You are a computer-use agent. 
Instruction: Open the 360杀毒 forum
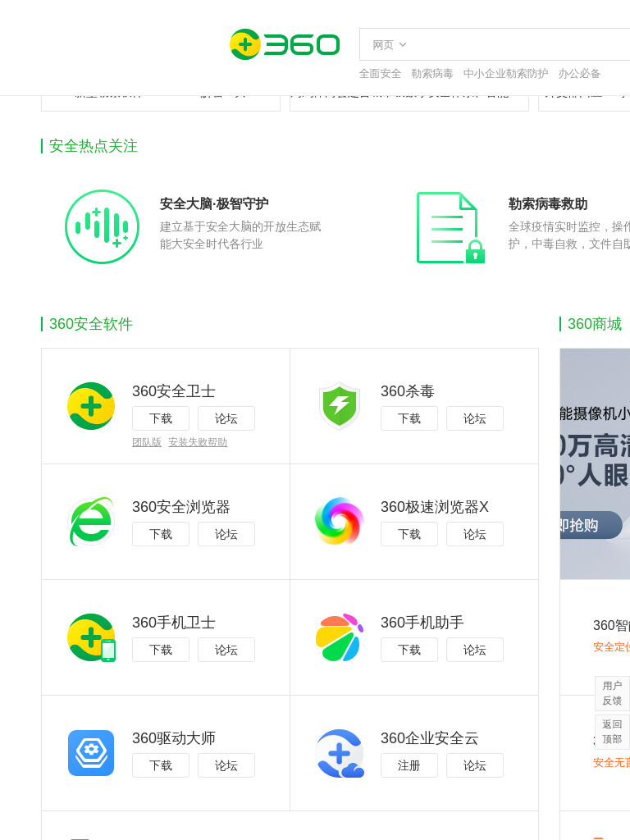(x=475, y=418)
